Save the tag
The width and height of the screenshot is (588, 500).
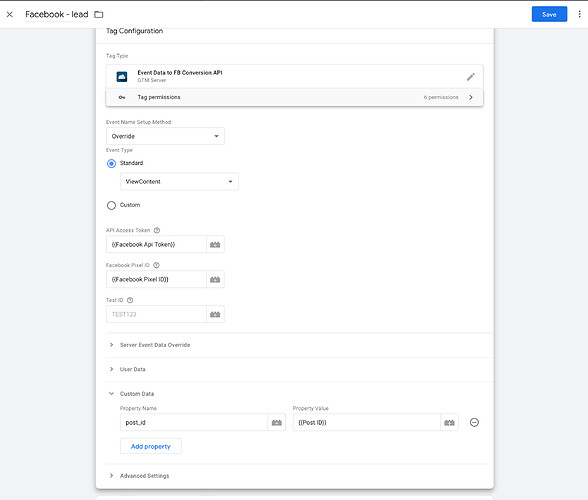coord(549,14)
